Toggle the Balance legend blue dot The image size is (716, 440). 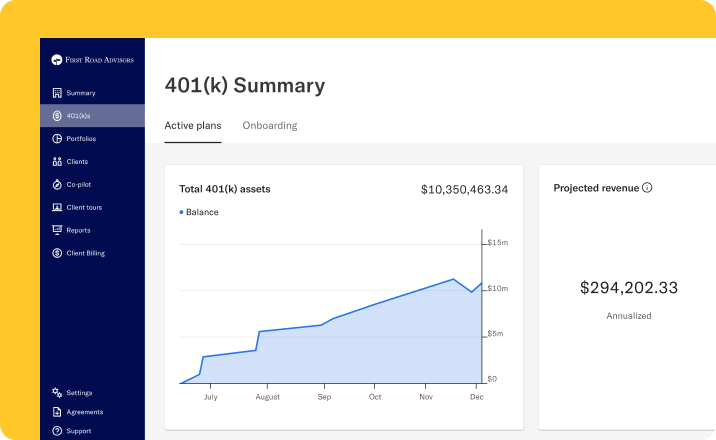coord(181,212)
